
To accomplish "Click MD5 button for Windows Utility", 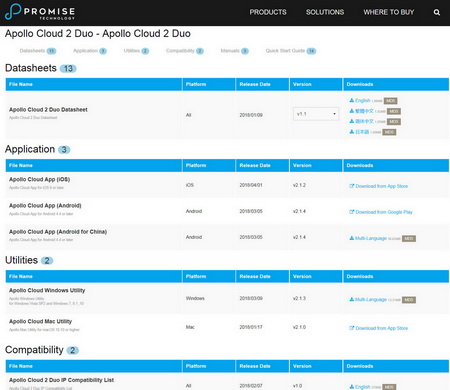I will [x=409, y=300].
